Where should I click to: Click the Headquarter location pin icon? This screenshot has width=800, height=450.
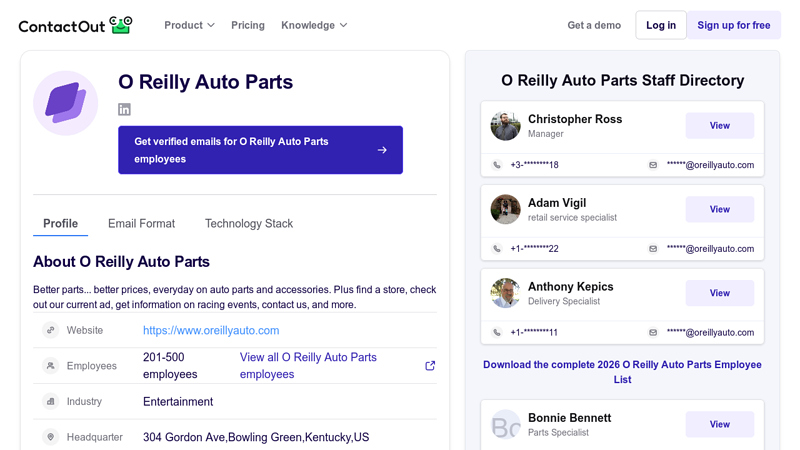pos(51,437)
